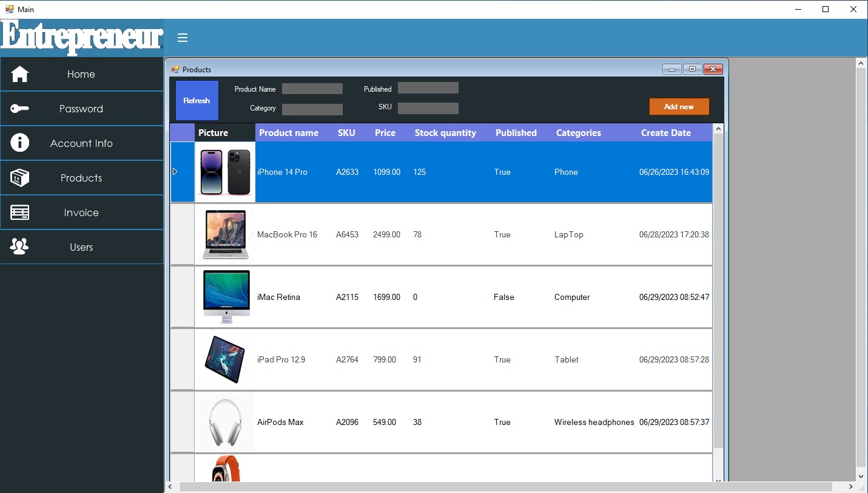This screenshot has height=493, width=868.
Task: Focus the Published filter field
Action: (x=428, y=87)
